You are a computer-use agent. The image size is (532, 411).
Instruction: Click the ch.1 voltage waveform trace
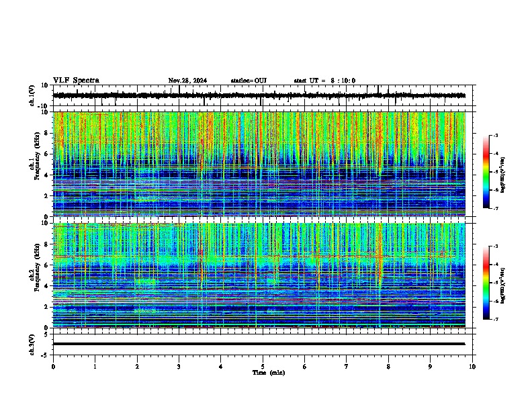point(259,95)
